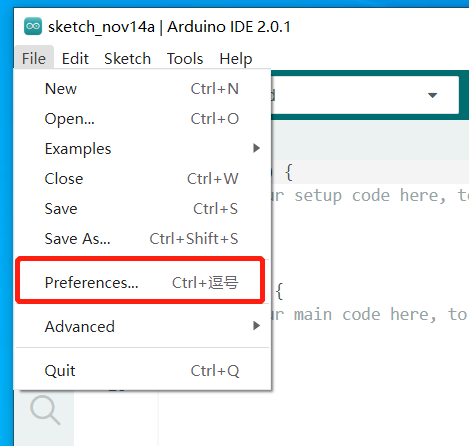Select Save in the File menu
This screenshot has height=446, width=469.
click(x=142, y=209)
